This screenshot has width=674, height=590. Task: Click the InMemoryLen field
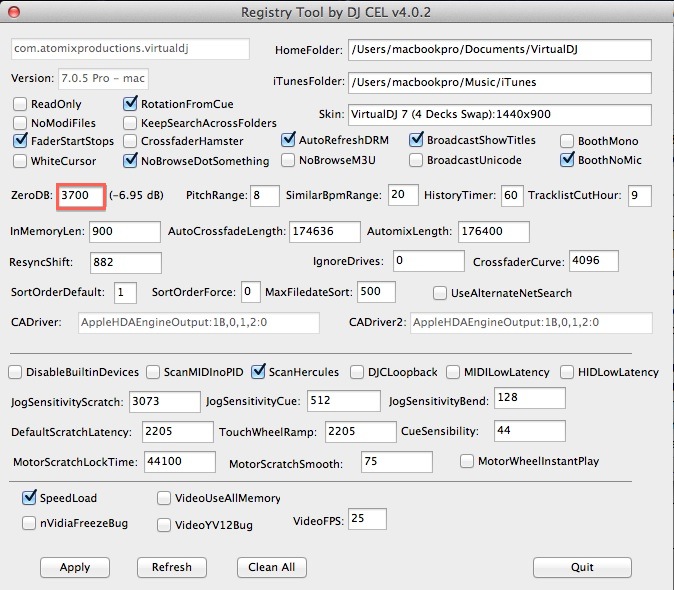[x=125, y=232]
